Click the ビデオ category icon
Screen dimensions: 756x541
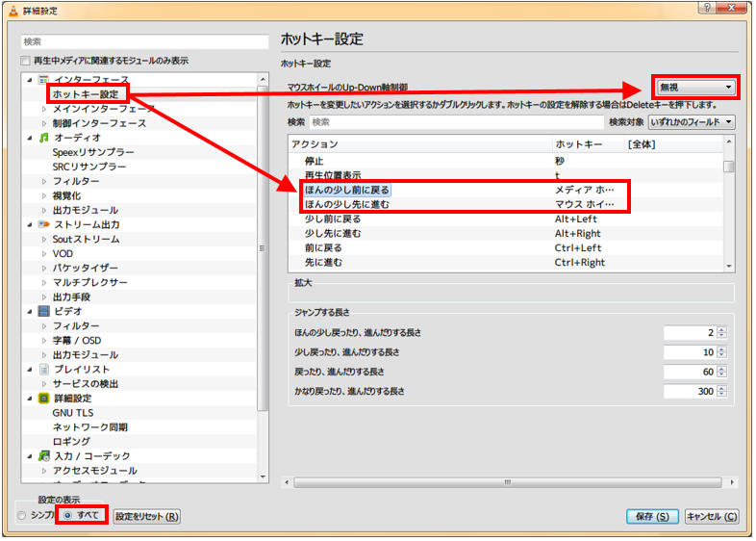43,311
